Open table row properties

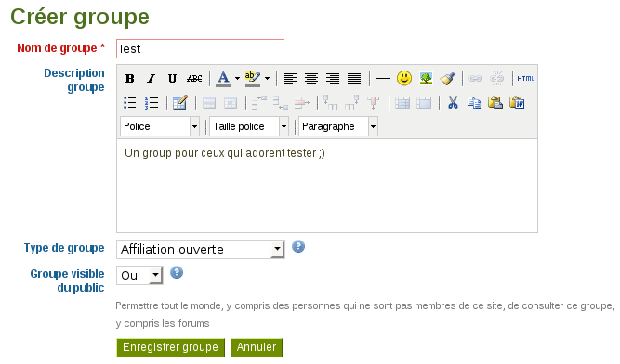point(209,103)
